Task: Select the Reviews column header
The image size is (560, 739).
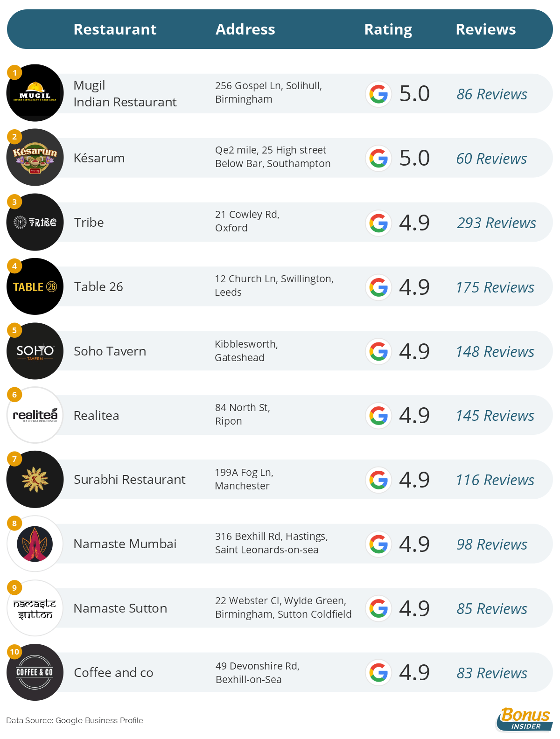Action: [486, 29]
